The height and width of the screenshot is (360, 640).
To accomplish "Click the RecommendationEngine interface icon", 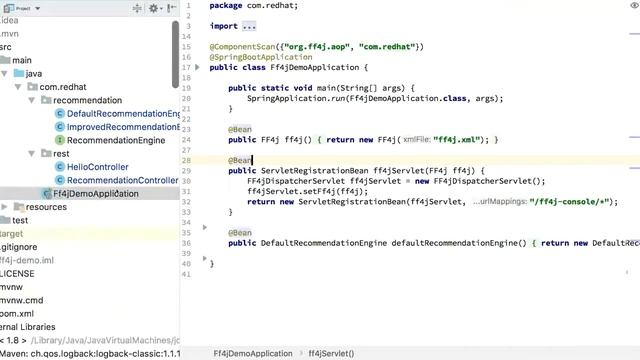I will [60, 140].
